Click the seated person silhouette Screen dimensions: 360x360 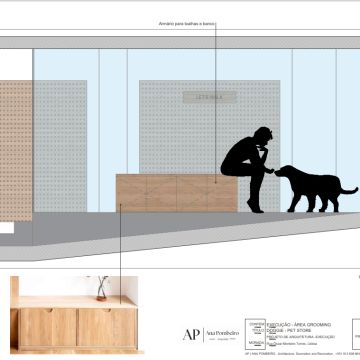[x=247, y=169]
